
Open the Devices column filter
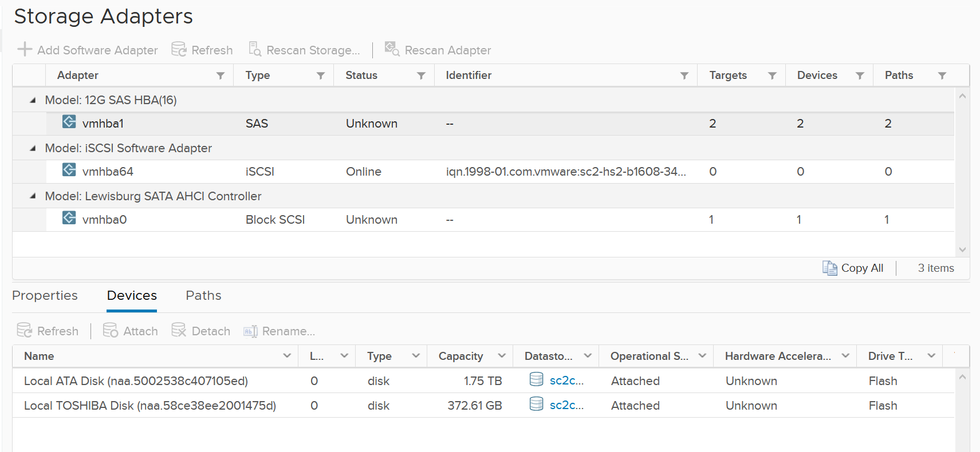click(x=860, y=76)
